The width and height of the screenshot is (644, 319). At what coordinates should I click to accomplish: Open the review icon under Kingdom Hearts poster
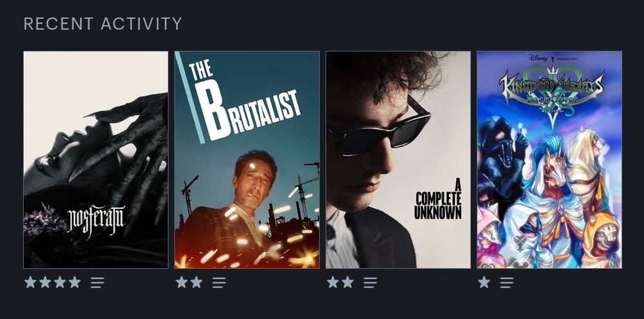506,282
